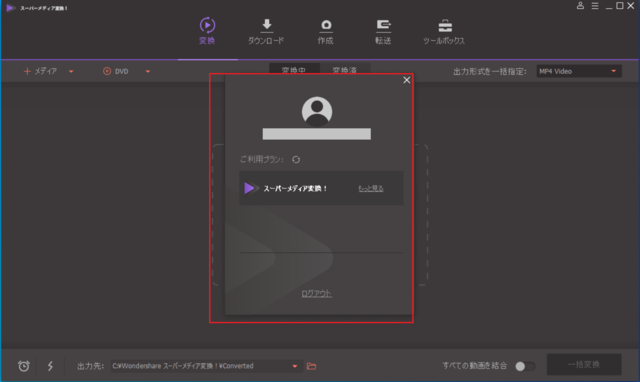Image resolution: width=640 pixels, height=382 pixels.
Task: Click the profile avatar in account dialog
Action: click(x=317, y=111)
